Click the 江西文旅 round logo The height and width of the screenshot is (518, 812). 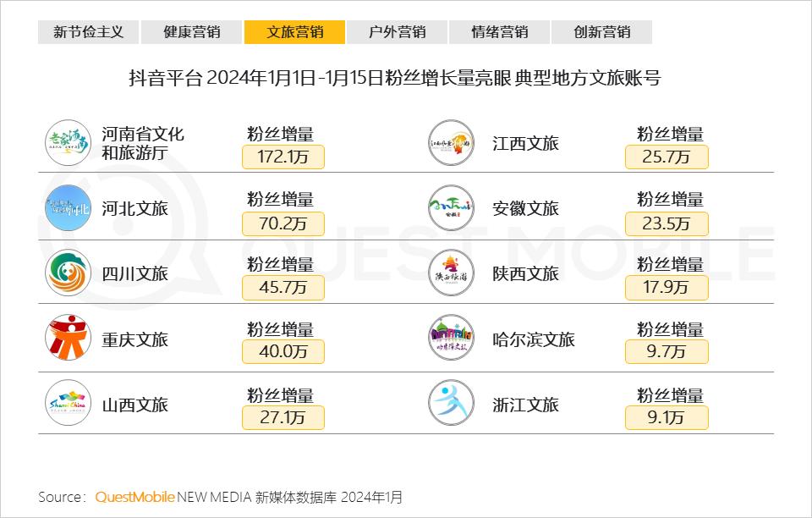tap(452, 143)
